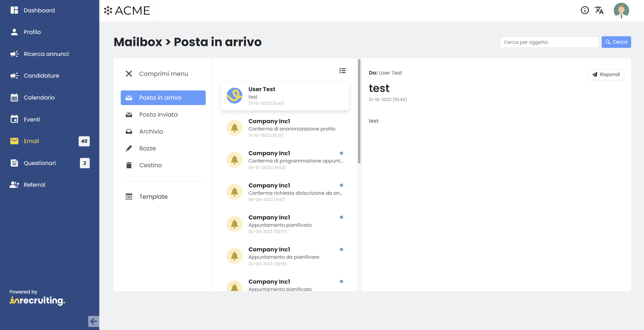Open message Conferma di programmazione appunt...

pyautogui.click(x=285, y=160)
